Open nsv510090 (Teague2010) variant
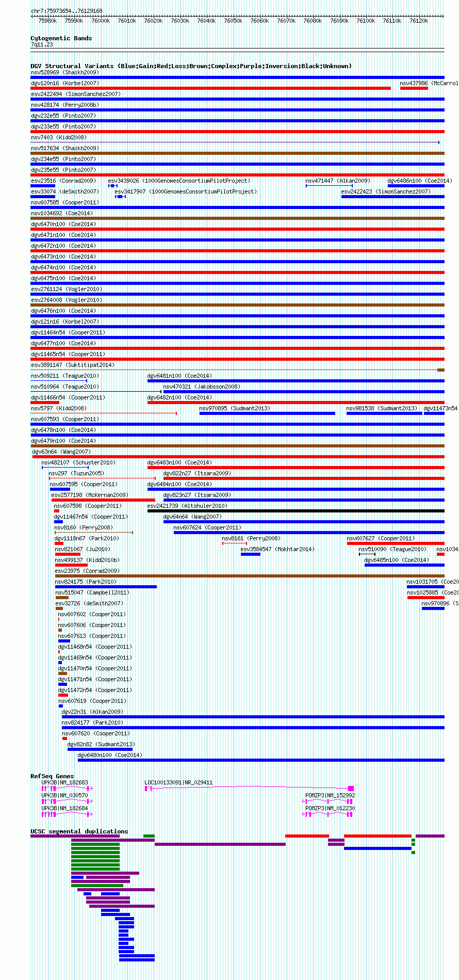 (392, 549)
